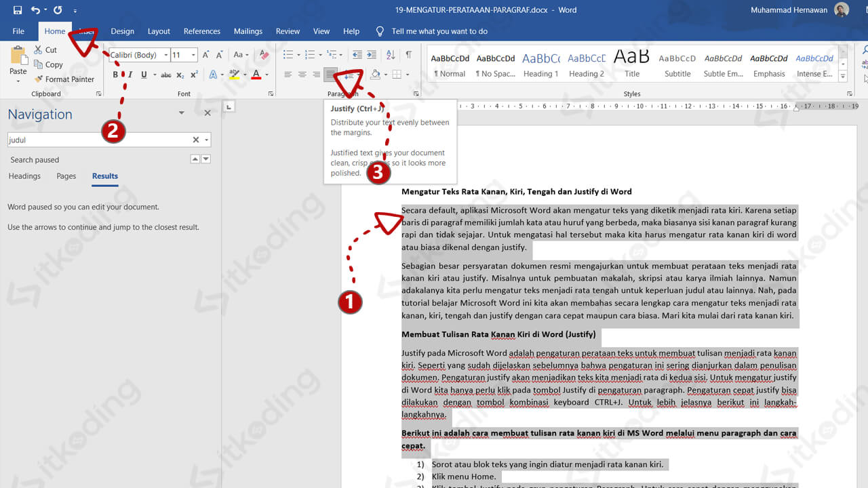Clear all formatting with the eraser icon
This screenshot has height=488, width=868.
coord(264,55)
